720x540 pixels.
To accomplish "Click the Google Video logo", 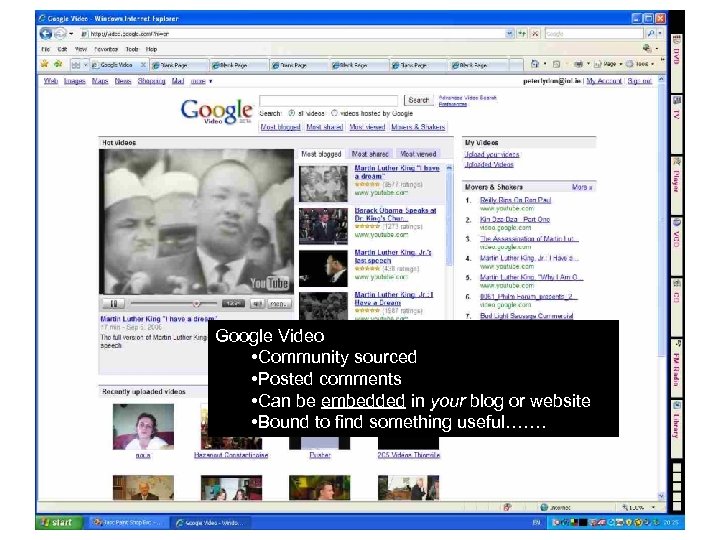I will pyautogui.click(x=216, y=111).
